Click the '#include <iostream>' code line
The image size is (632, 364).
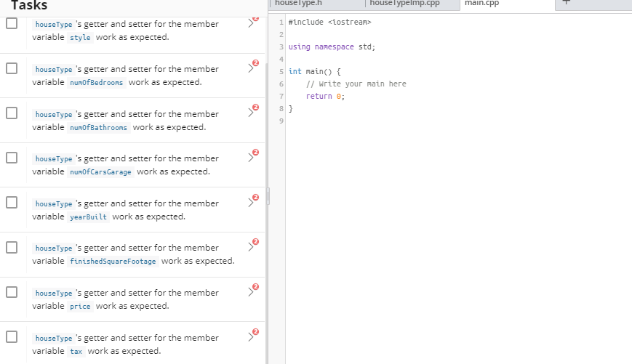click(x=329, y=22)
